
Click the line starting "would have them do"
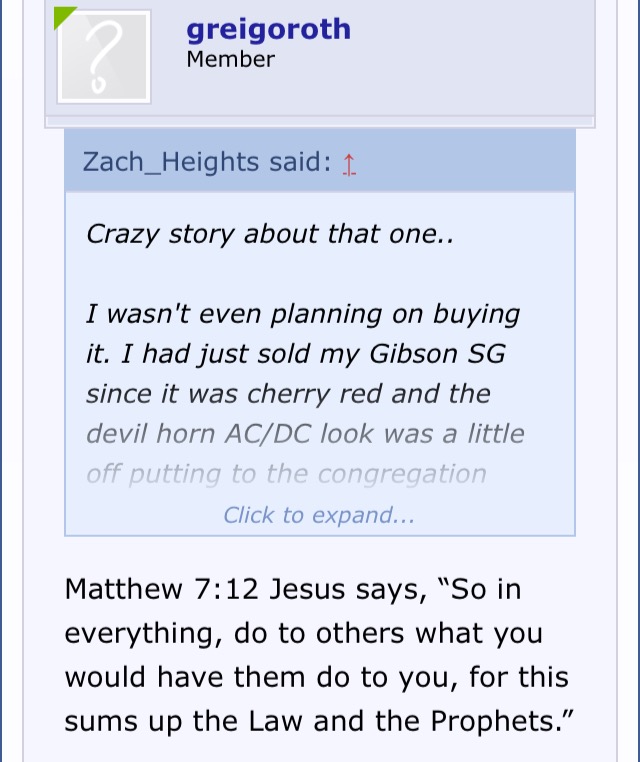tap(316, 677)
